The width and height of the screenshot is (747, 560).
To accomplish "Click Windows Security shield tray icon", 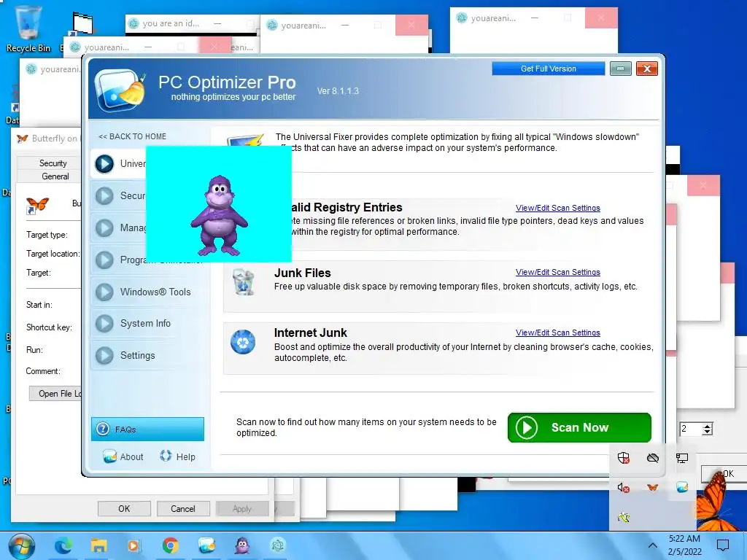I will (x=624, y=458).
